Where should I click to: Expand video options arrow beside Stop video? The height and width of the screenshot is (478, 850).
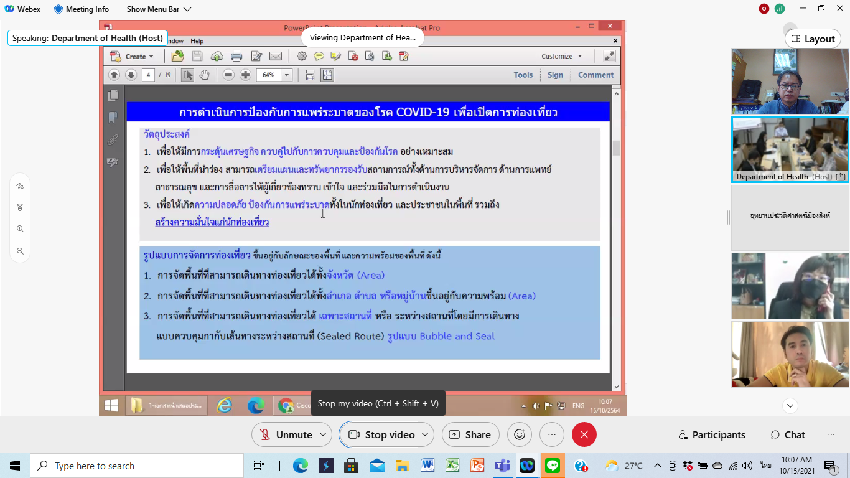pyautogui.click(x=425, y=435)
